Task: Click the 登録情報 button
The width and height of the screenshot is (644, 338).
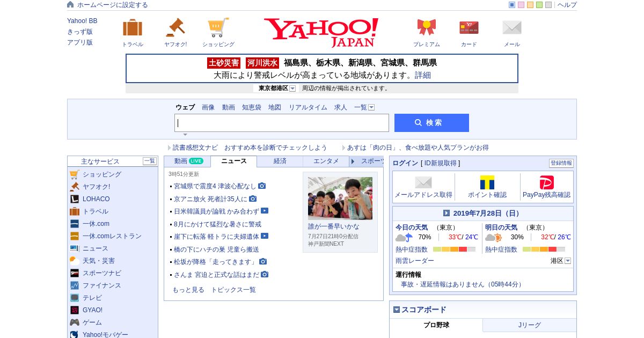Action: pos(561,163)
